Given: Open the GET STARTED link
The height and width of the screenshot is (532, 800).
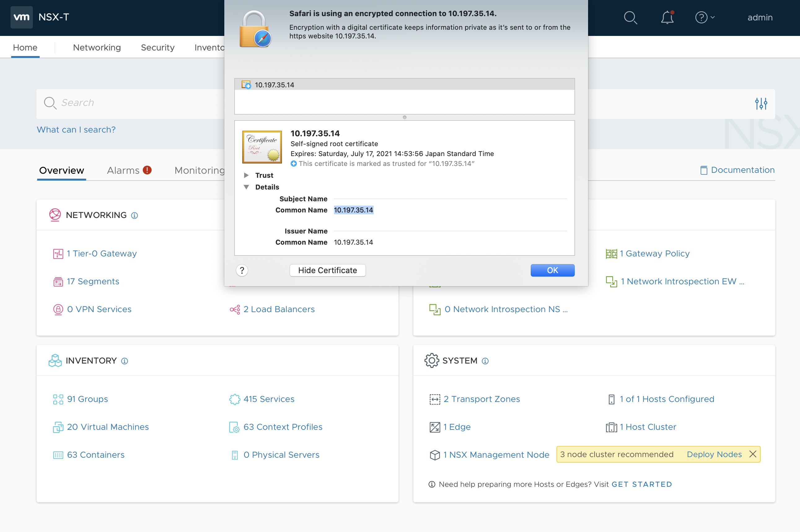Looking at the screenshot, I should (641, 484).
